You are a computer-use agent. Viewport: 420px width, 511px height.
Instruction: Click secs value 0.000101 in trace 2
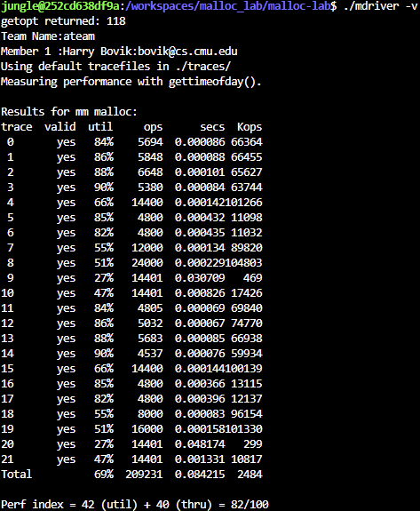200,172
